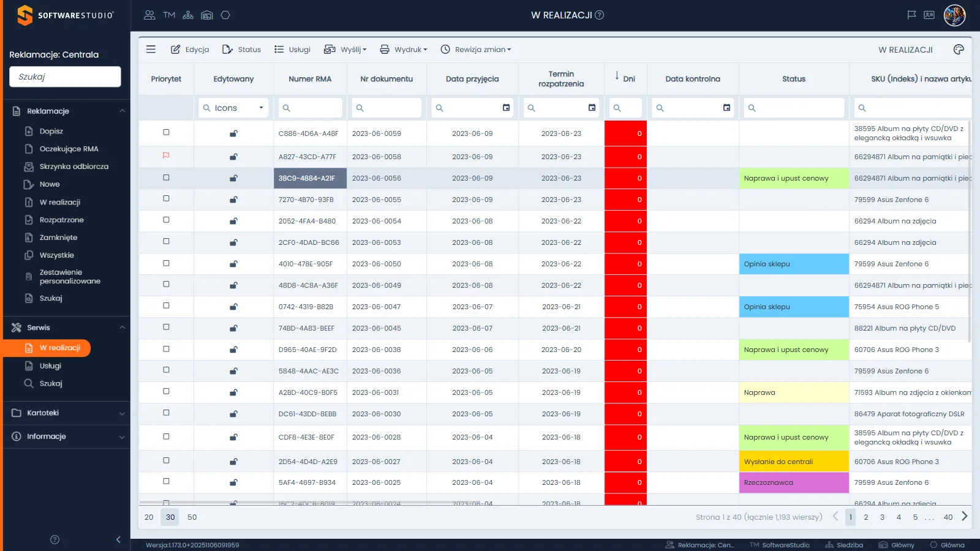Viewport: 980px width, 551px height.
Task: Check the box for row 2023-06-0059
Action: click(x=166, y=132)
